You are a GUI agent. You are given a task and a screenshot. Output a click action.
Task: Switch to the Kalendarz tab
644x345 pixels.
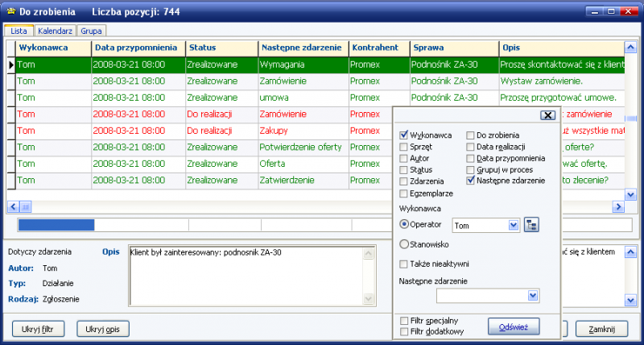click(56, 30)
